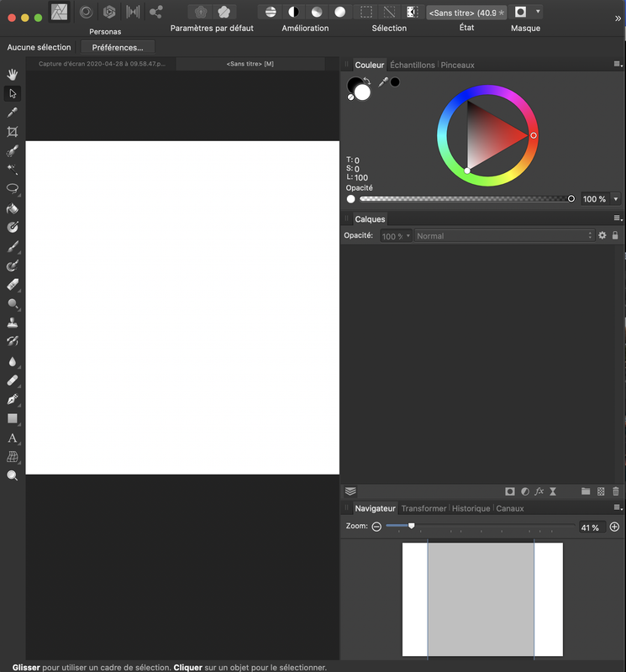Click the Deselect icon under Sélection
This screenshot has height=672, width=626.
click(x=389, y=12)
